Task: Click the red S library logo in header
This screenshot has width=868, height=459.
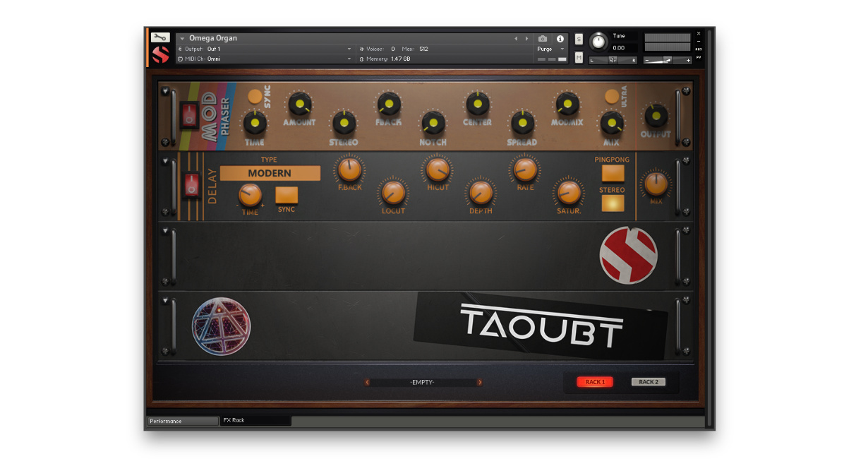Action: click(161, 54)
